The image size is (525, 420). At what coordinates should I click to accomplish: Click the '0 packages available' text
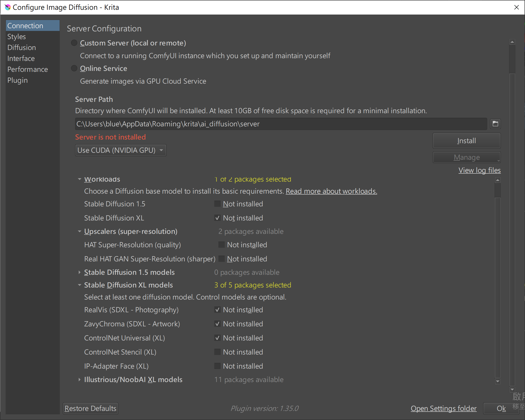pos(247,272)
